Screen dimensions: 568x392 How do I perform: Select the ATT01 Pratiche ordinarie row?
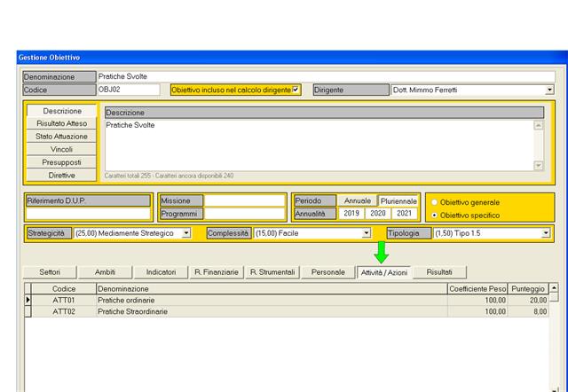pyautogui.click(x=266, y=301)
